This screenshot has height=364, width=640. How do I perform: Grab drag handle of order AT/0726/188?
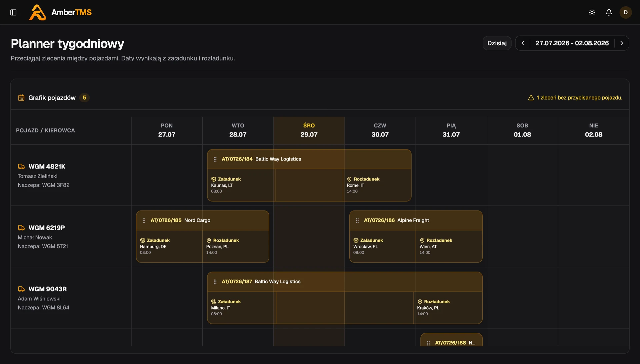[x=428, y=343]
